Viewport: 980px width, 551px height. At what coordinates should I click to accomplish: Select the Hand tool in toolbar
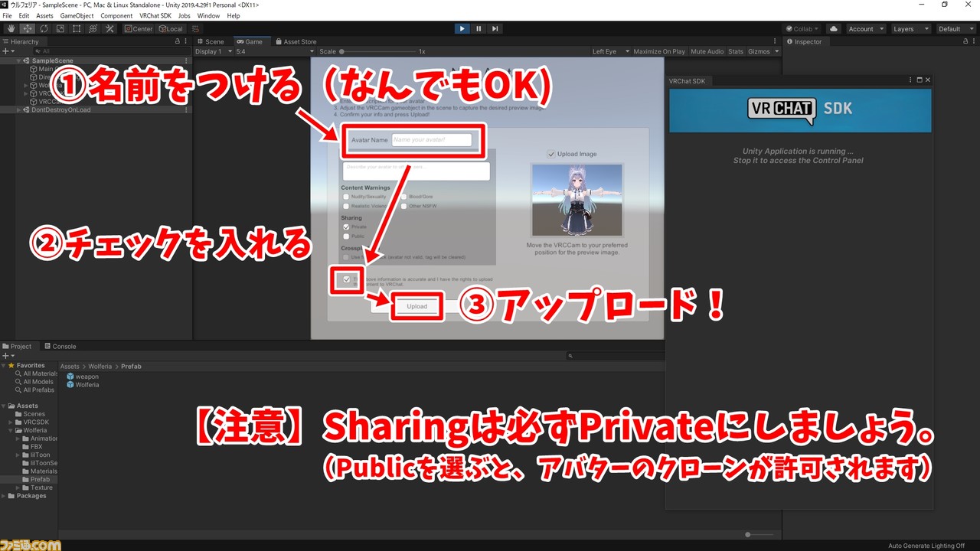[11, 28]
